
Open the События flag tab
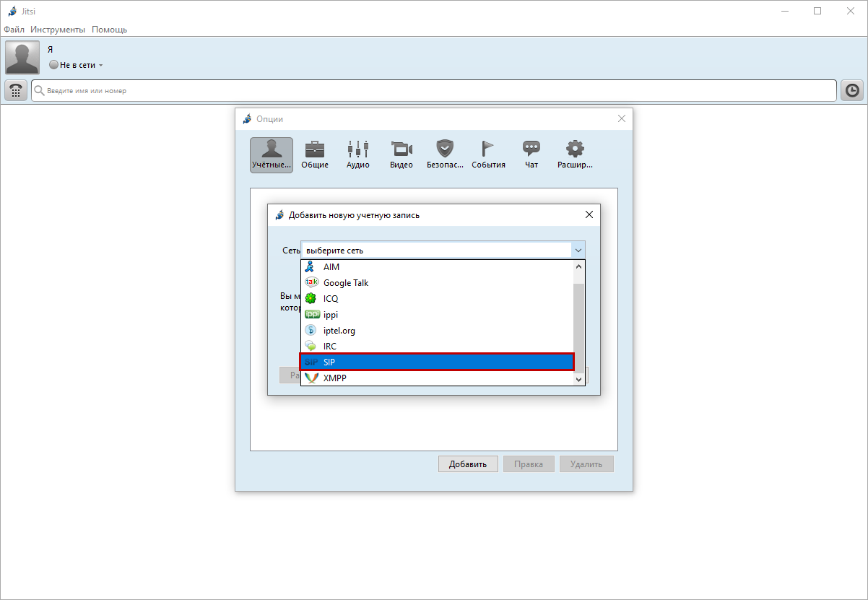coord(488,155)
